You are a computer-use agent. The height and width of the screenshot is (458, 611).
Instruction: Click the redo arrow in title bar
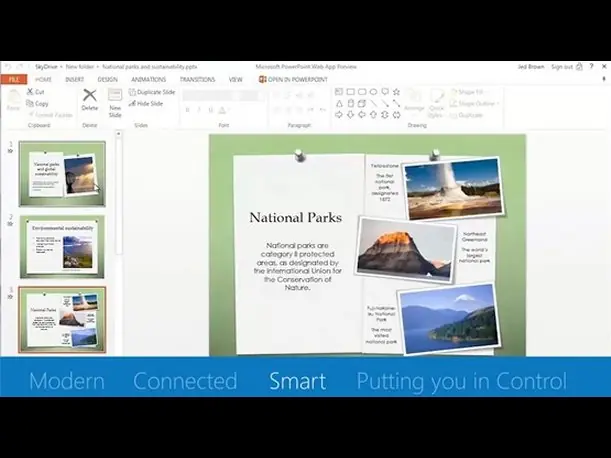20,67
